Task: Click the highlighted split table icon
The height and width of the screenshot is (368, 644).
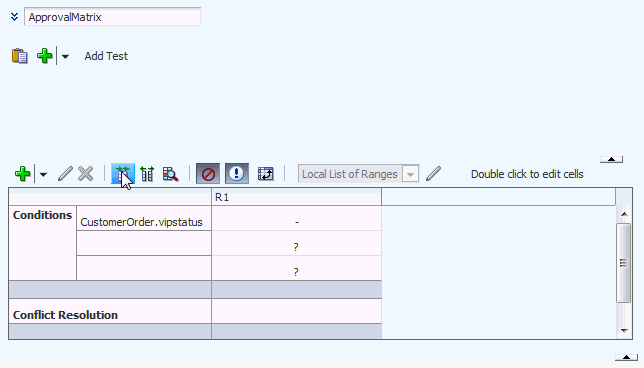Action: click(123, 174)
